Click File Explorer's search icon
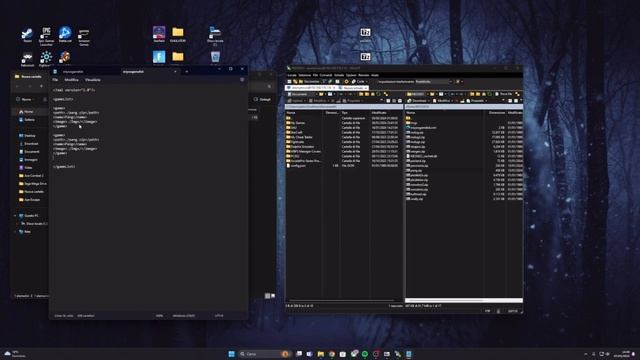Screen dimensions: 640x360 [x=269, y=86]
